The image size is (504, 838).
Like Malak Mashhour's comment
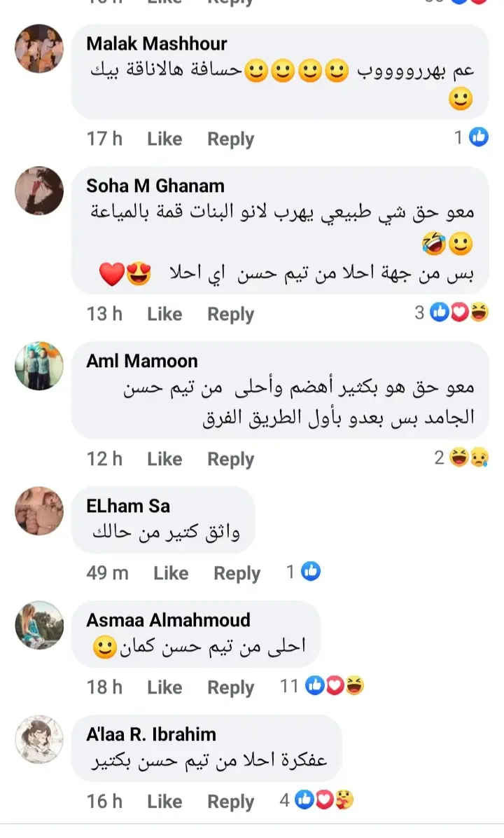[x=164, y=139]
